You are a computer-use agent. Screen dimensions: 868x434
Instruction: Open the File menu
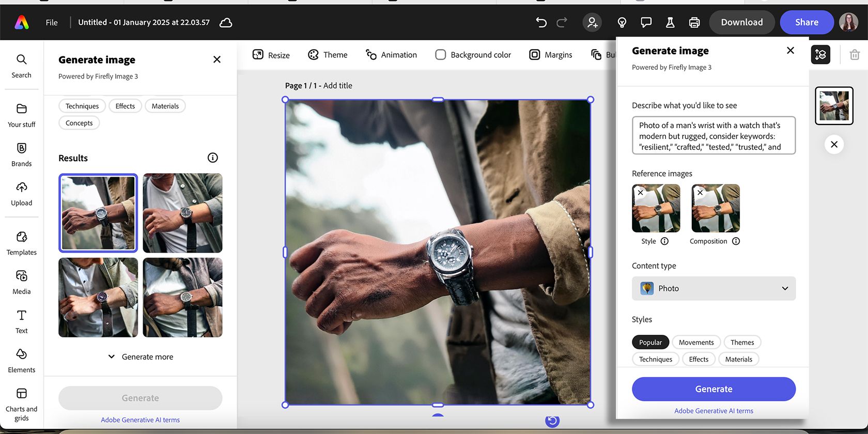click(52, 23)
